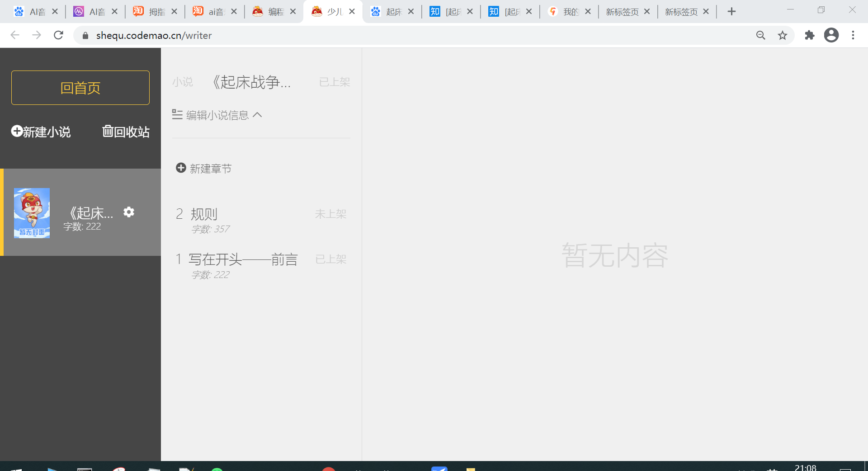
Task: Add a chapter with 新建章节
Action: (204, 169)
